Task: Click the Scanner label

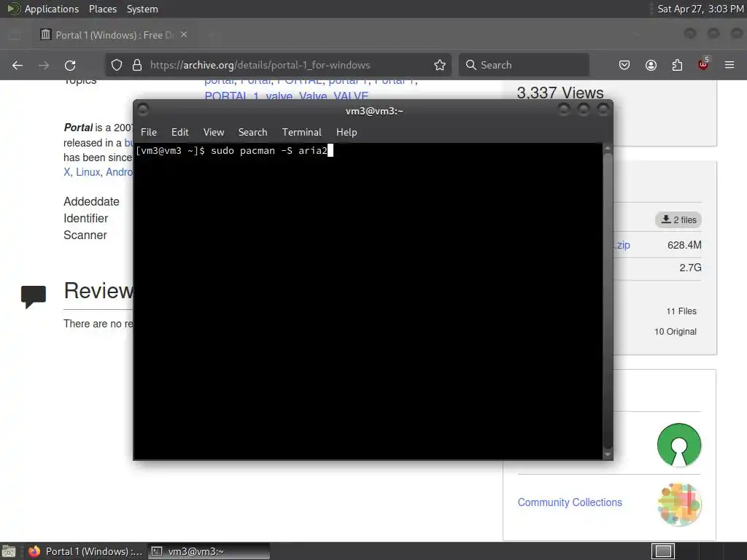Action: [x=85, y=235]
